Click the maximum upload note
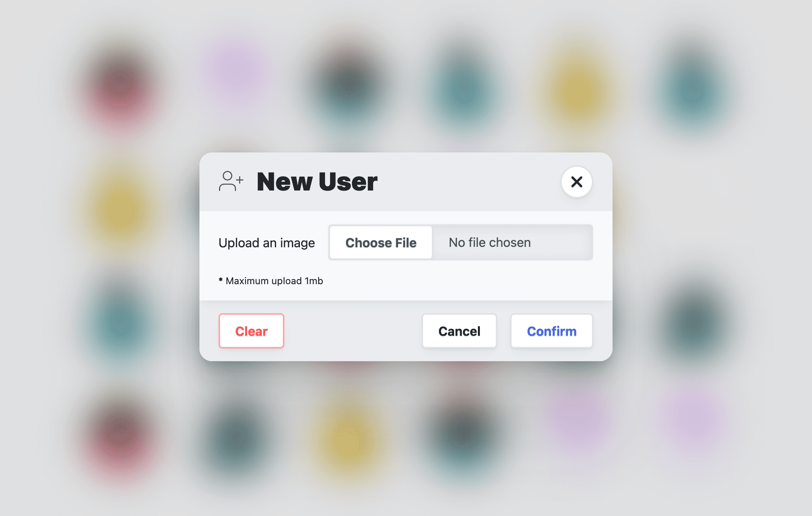The image size is (812, 516). click(x=272, y=280)
